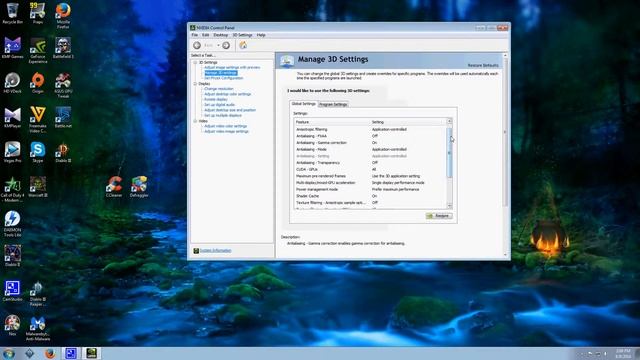Open Set up multiple displays task
The width and height of the screenshot is (640, 360).
click(223, 116)
